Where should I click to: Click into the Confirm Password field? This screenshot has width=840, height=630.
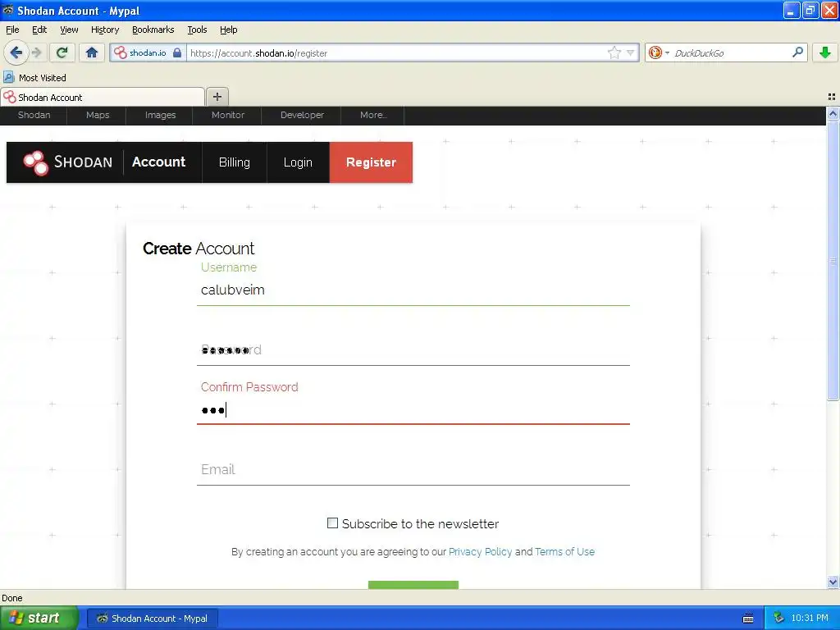[413, 410]
